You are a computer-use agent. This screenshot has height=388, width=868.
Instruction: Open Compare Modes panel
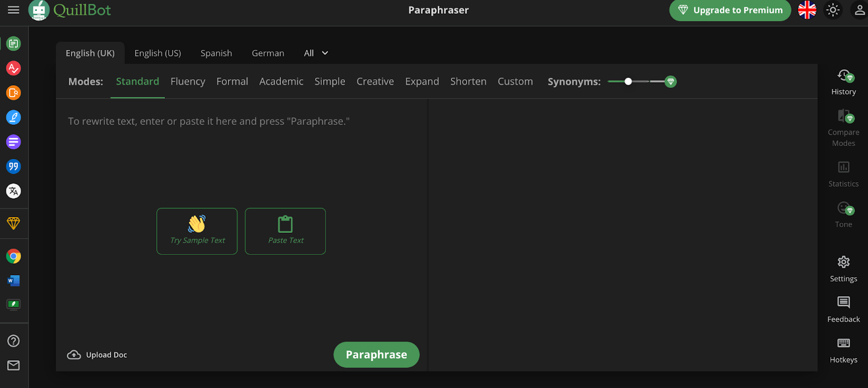(844, 128)
